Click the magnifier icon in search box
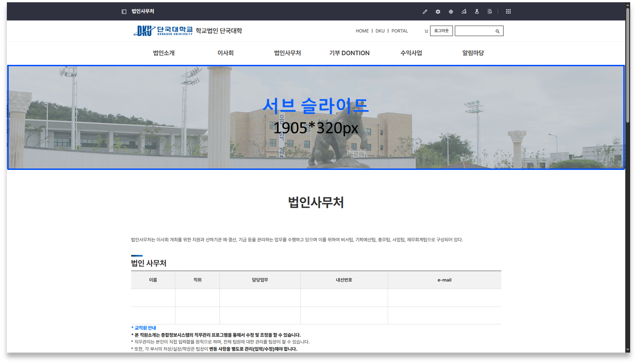Screen dimensions: 637x364 pos(497,31)
